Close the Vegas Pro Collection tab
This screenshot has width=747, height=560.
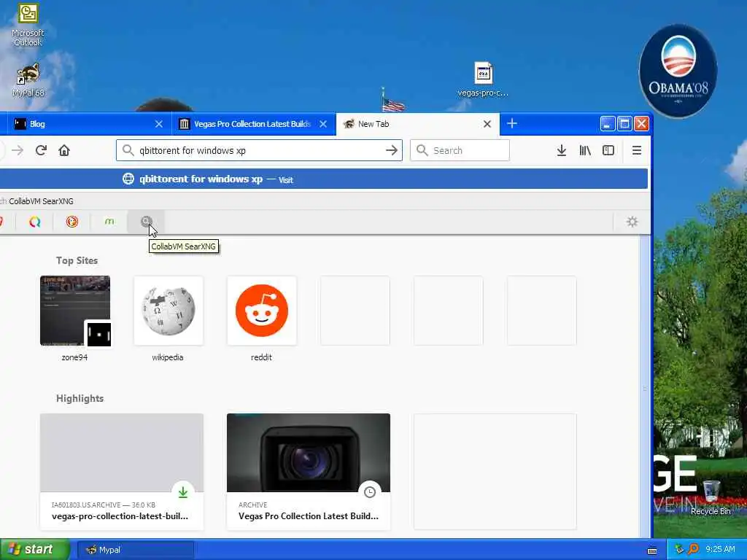pyautogui.click(x=323, y=124)
